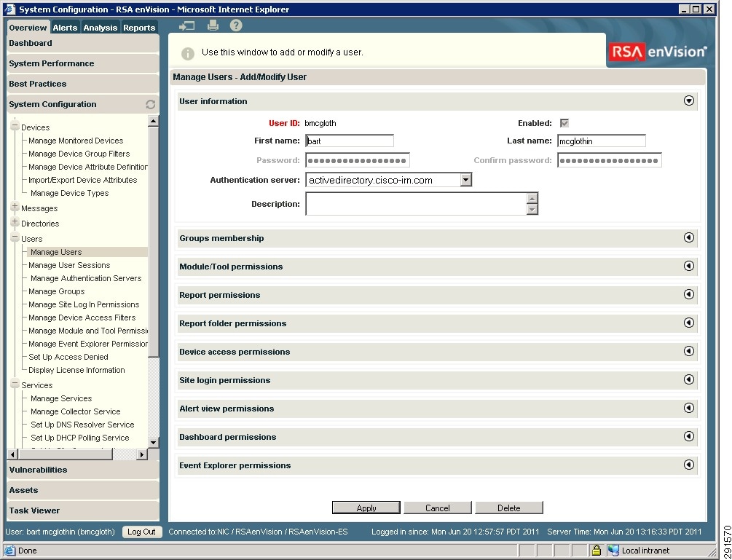Viewport: 732px width, 560px height.
Task: Click the RSA enVision logo
Action: 658,52
